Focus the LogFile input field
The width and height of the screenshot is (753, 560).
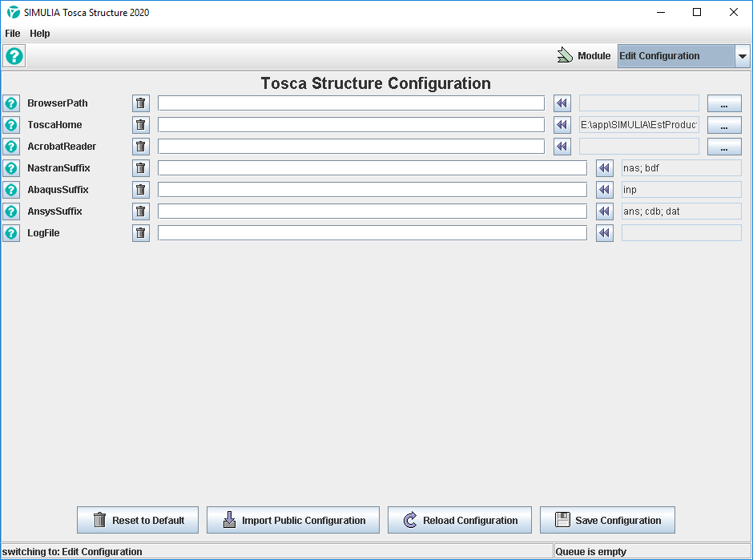point(372,233)
